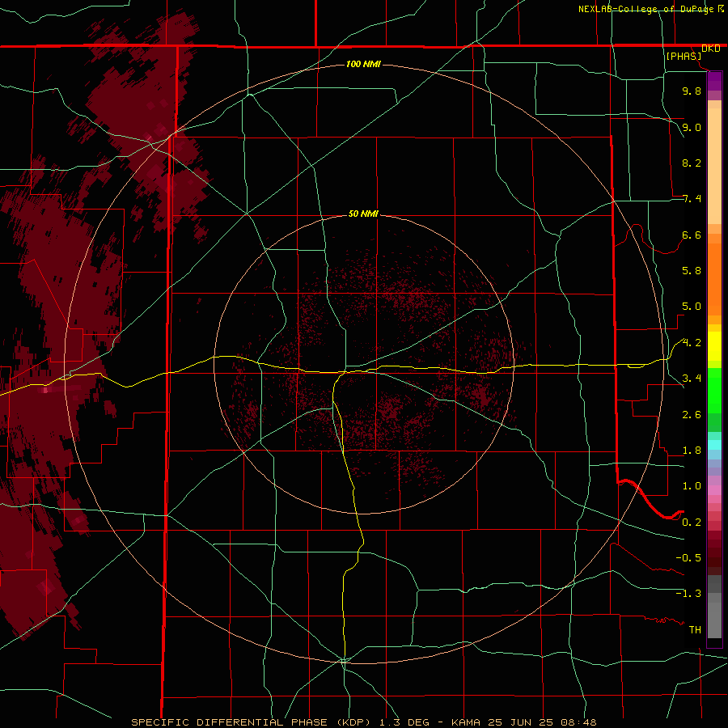Pick the gray color bar segment

coord(714,616)
